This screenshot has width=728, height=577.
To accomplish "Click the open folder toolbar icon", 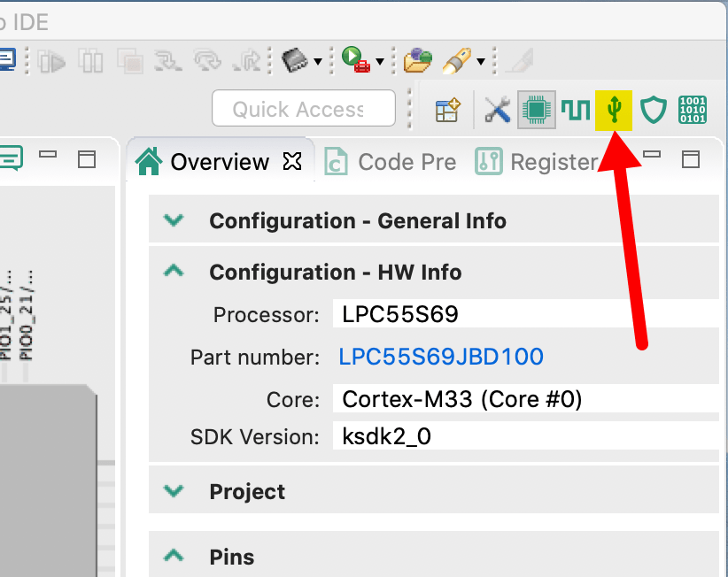I will [x=417, y=60].
